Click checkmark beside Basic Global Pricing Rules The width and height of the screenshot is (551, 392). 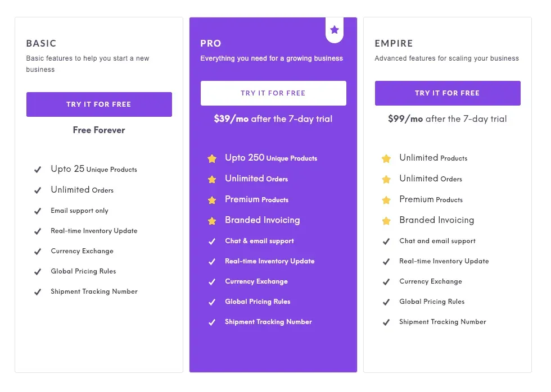pyautogui.click(x=38, y=272)
